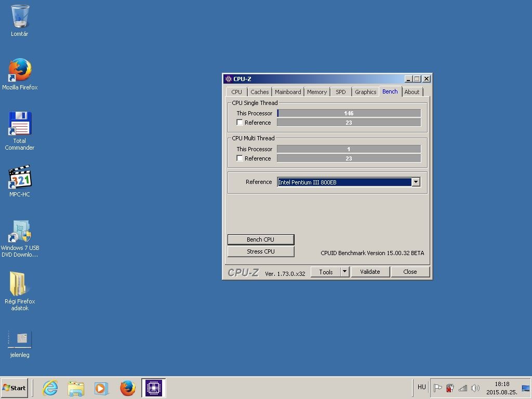This screenshot has height=399, width=532.
Task: Start the Bench CPU test
Action: click(261, 240)
